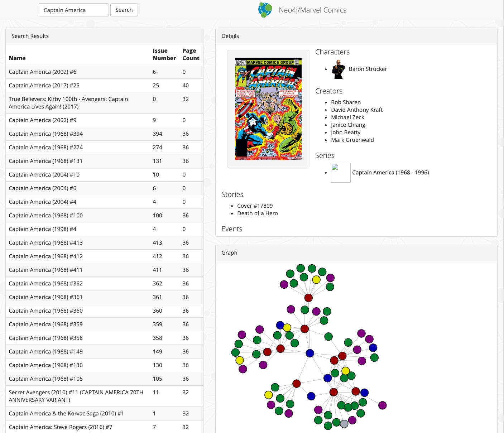Click series Captain America (1968 - 1996)
Viewport: 504px width, 433px height.
[x=390, y=173]
